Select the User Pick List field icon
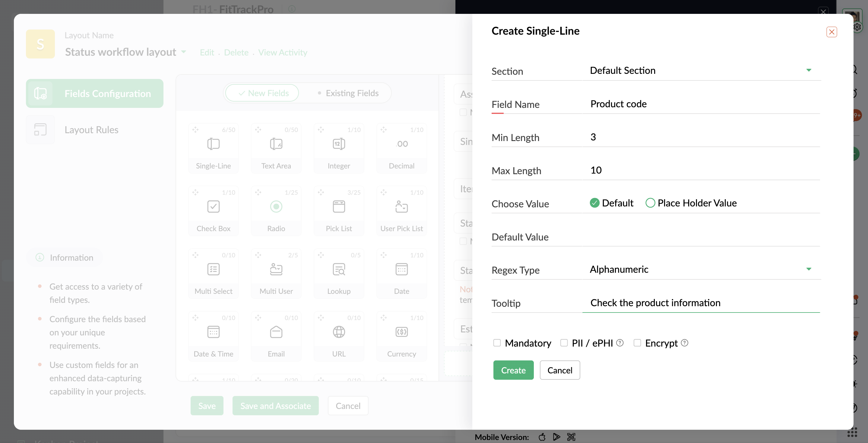This screenshot has width=868, height=443. coord(402,206)
